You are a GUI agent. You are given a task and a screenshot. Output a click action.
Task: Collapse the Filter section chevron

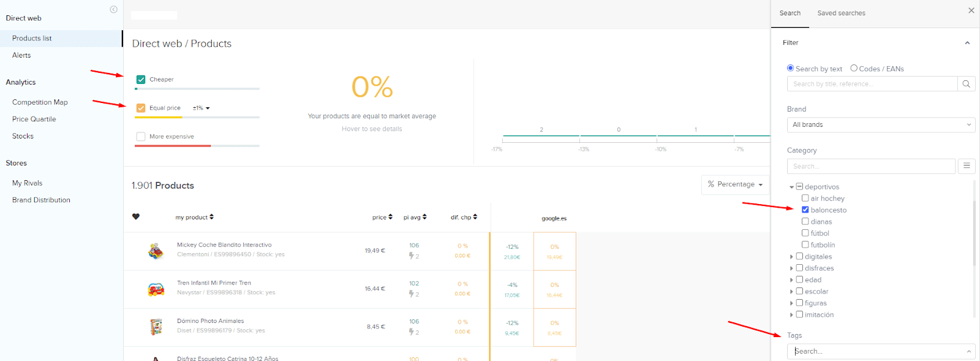(967, 43)
